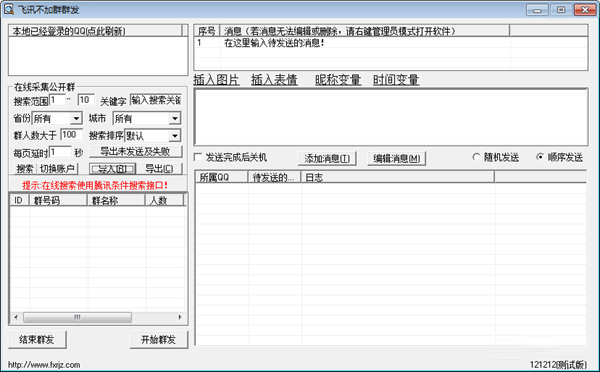This screenshot has width=600, height=372.
Task: Click the 群号码 column header
Action: [x=58, y=200]
